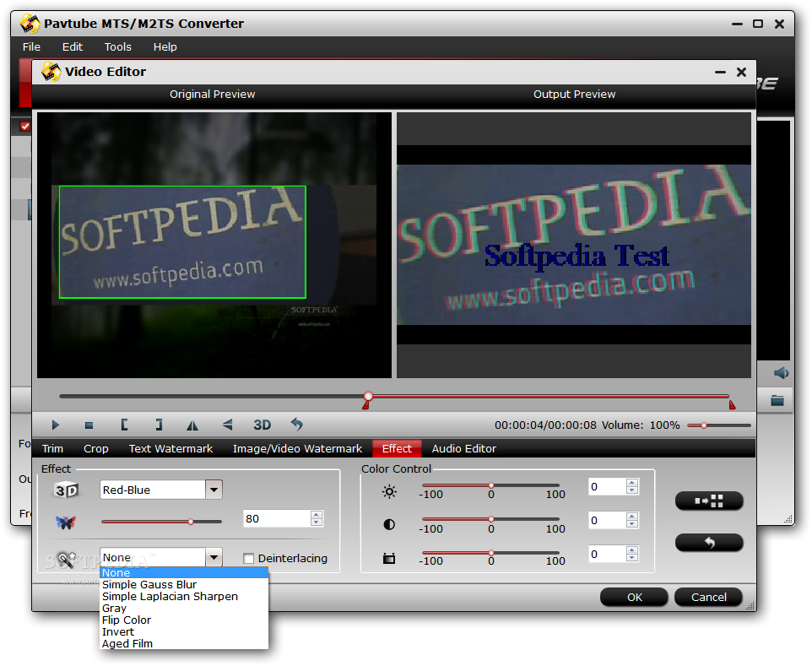812x666 pixels.
Task: Click the reset arrow button
Action: [709, 542]
